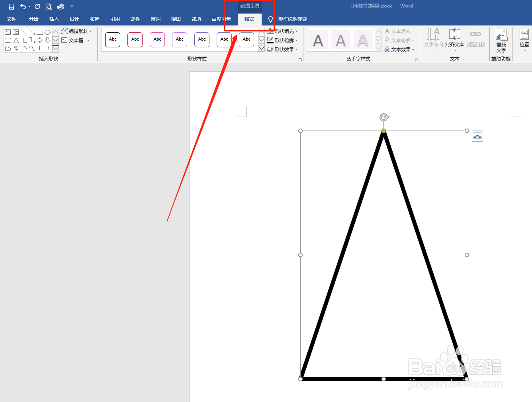The height and width of the screenshot is (402, 532).
Task: Expand the shape styles gallery
Action: (x=262, y=49)
